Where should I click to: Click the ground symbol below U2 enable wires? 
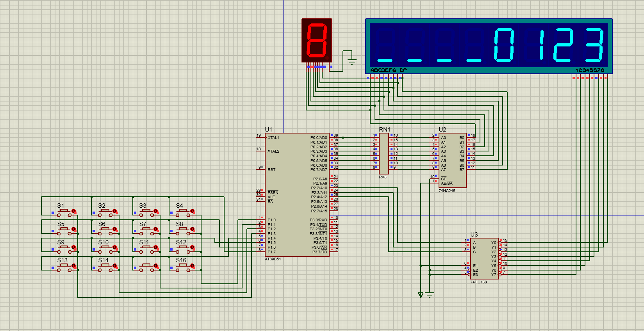click(430, 295)
